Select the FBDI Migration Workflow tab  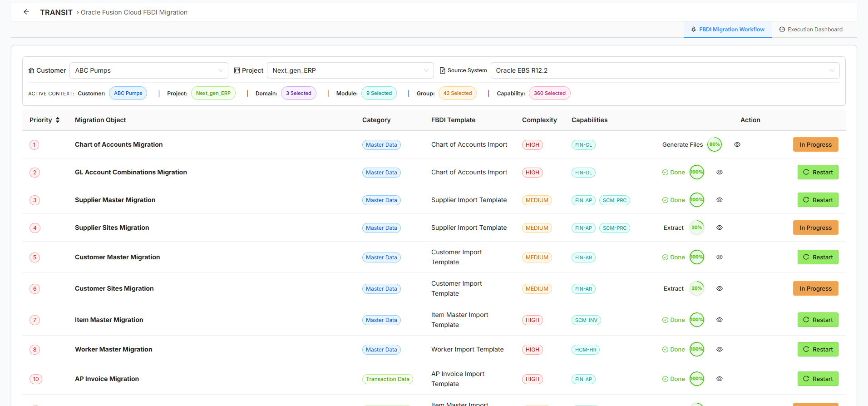[x=727, y=30]
